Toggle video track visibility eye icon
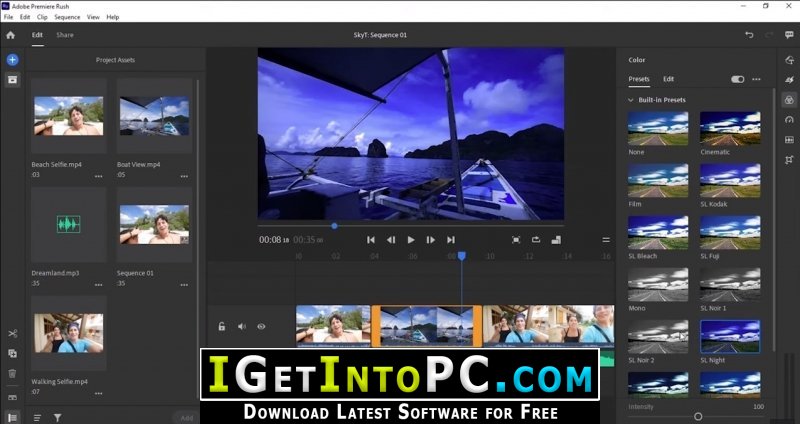The image size is (800, 424). pos(261,327)
